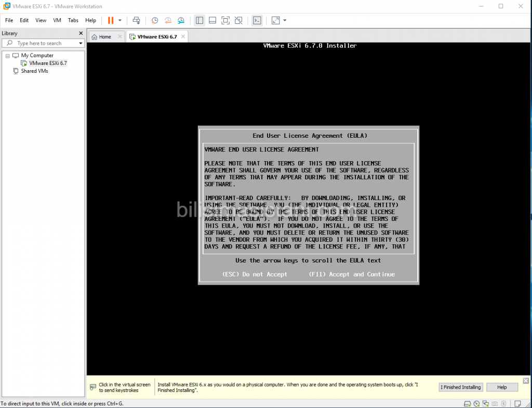Click the hard disk status icon
This screenshot has width=532, height=408.
click(467, 404)
